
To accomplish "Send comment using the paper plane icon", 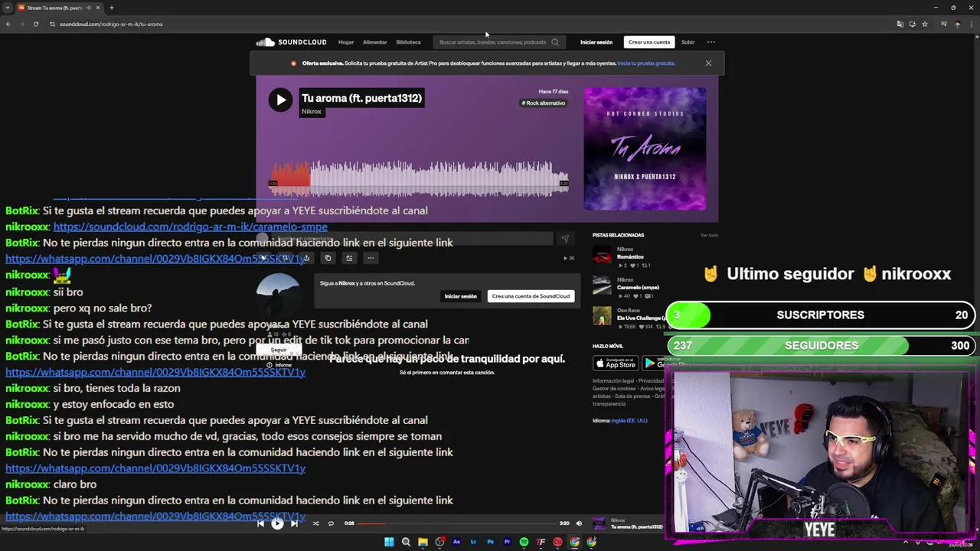I will pyautogui.click(x=565, y=239).
